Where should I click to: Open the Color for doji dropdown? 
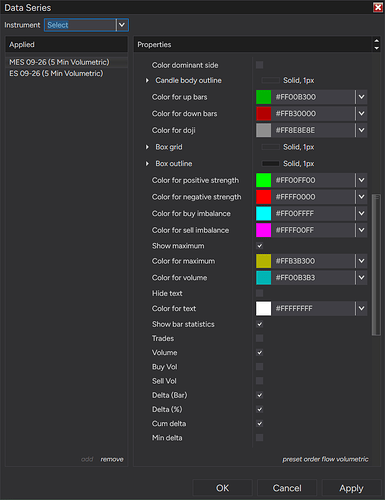point(361,130)
